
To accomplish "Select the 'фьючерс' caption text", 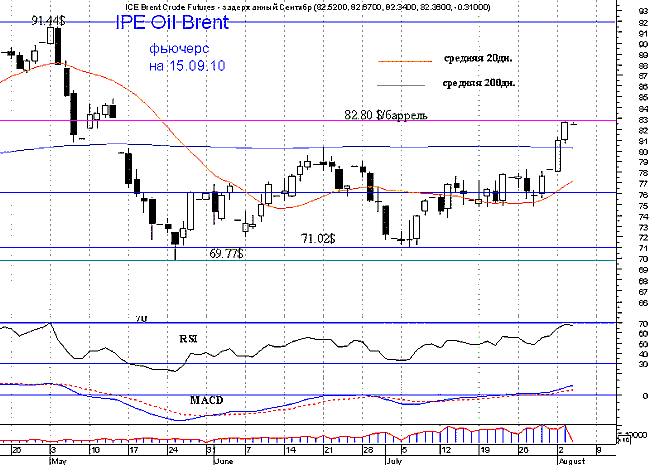I will click(179, 49).
